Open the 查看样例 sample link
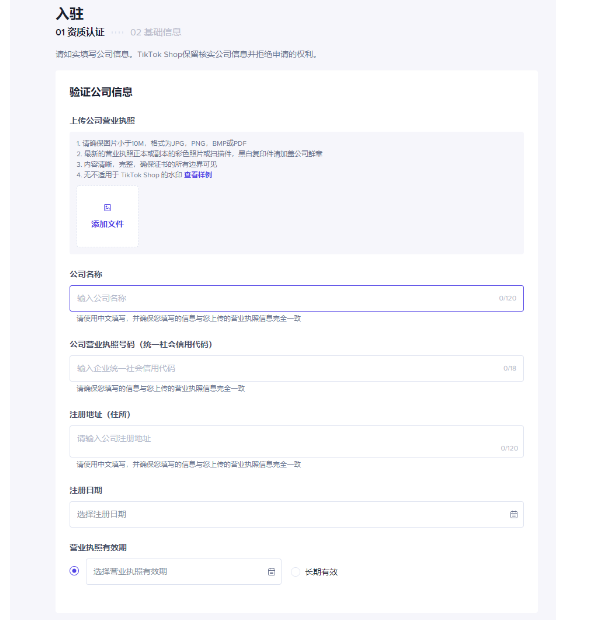Viewport: 603px width, 620px height. [197, 175]
